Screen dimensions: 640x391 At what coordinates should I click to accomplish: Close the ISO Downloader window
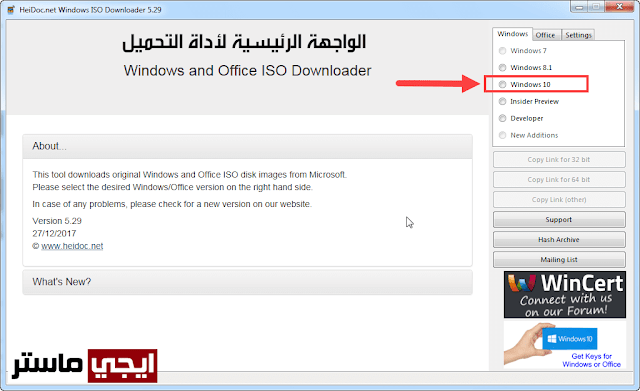pyautogui.click(x=619, y=7)
